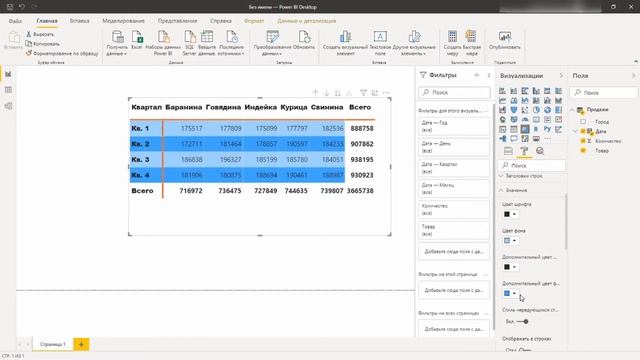Screen dimensions: 640x360
Task: Open Другие визуальные элементы
Action: [414, 42]
